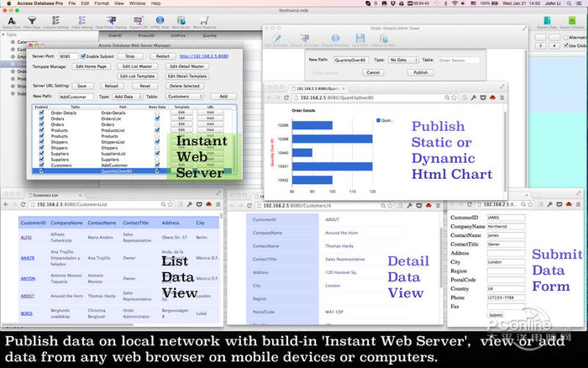
Task: Open Column Setting in the toolbar
Action: 56,22
